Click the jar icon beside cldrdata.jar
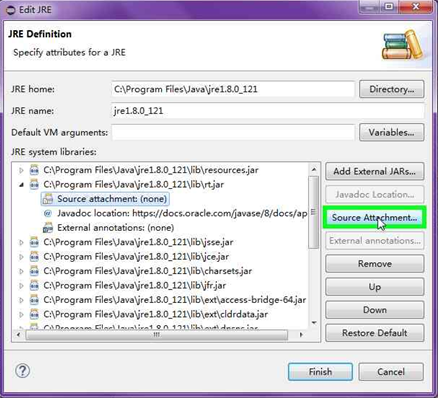This screenshot has height=398, width=438. pyautogui.click(x=34, y=314)
